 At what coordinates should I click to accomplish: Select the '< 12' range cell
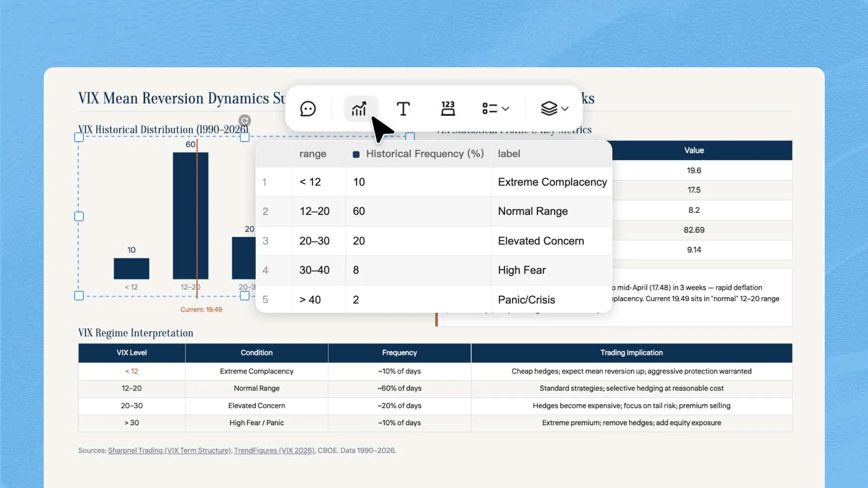318,182
